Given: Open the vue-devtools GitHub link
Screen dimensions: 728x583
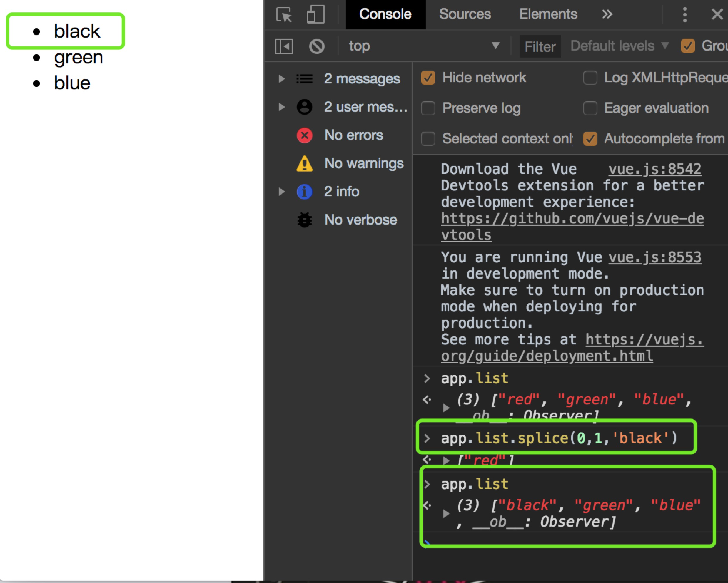Looking at the screenshot, I should pos(572,219).
